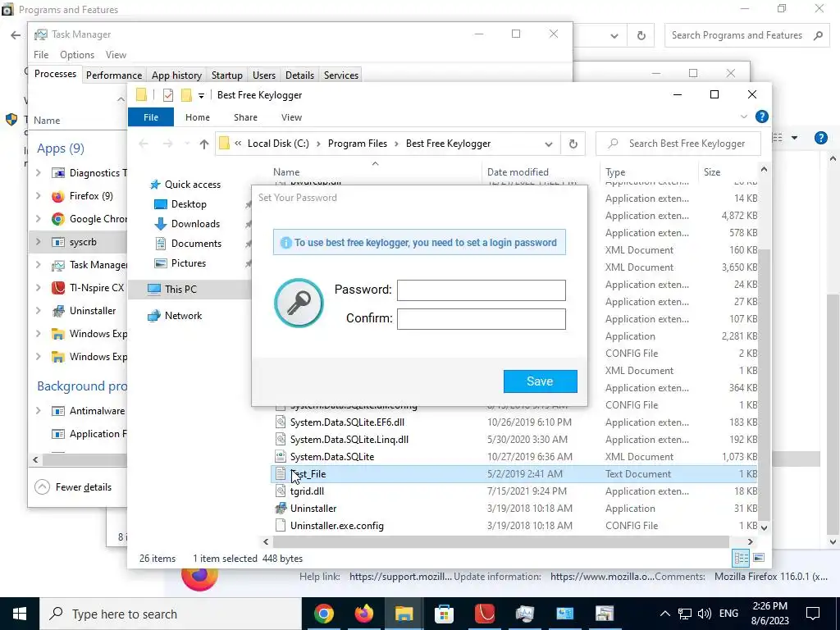
Task: Sort files by Type column header
Action: [615, 172]
